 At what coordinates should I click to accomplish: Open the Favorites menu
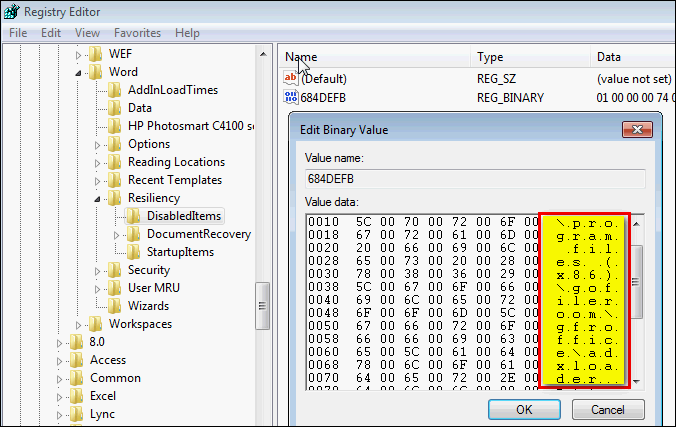137,32
